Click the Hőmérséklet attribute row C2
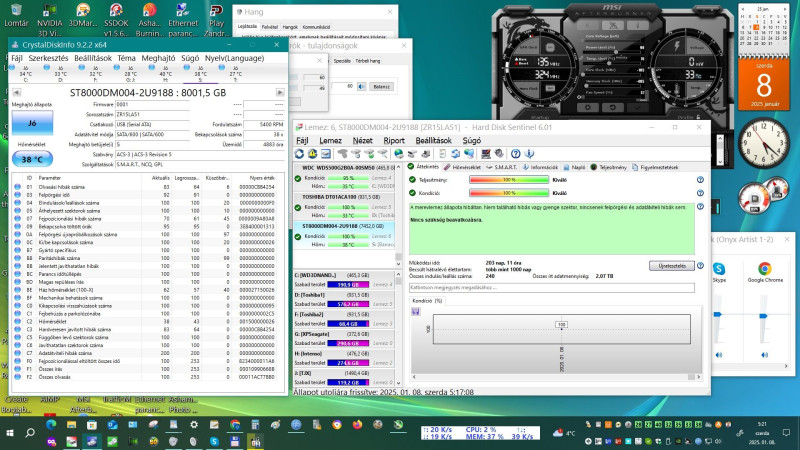The height and width of the screenshot is (450, 800). pyautogui.click(x=148, y=321)
